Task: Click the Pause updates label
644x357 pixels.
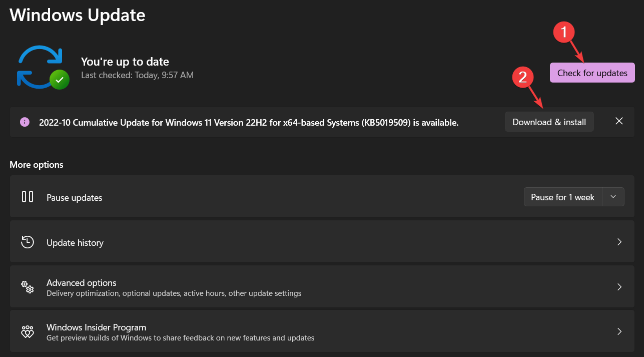Action: pos(75,198)
